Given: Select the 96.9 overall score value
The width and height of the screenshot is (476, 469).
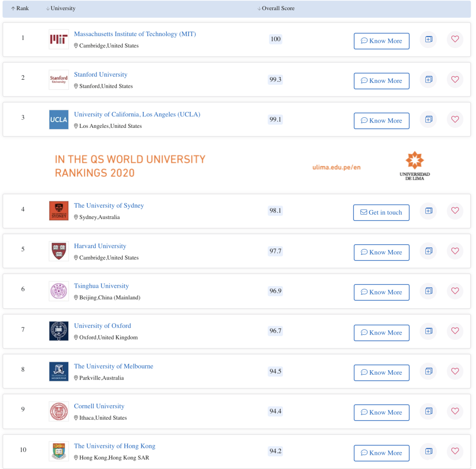Looking at the screenshot, I should [x=275, y=291].
